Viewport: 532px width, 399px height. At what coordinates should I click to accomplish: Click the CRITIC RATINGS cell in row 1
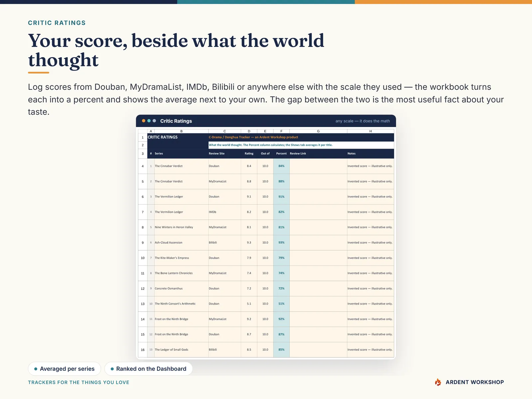[178, 137]
